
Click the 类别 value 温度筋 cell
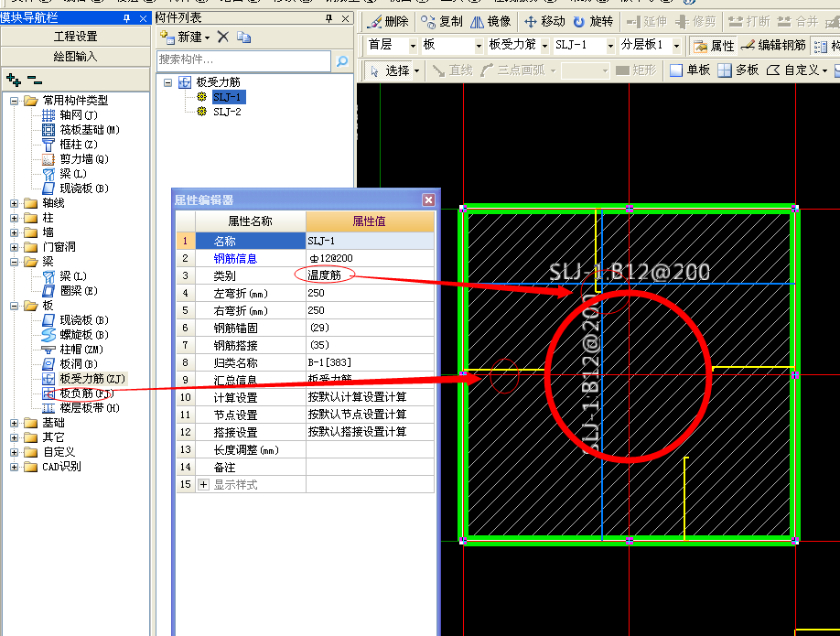[x=371, y=275]
